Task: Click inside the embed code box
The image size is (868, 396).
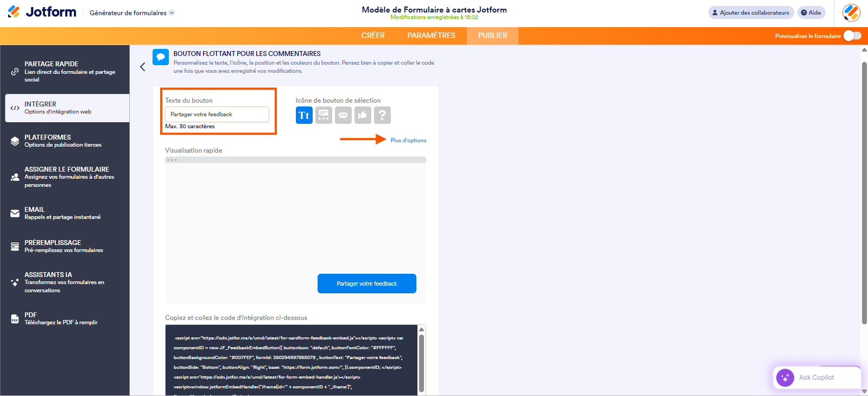Action: [x=292, y=360]
